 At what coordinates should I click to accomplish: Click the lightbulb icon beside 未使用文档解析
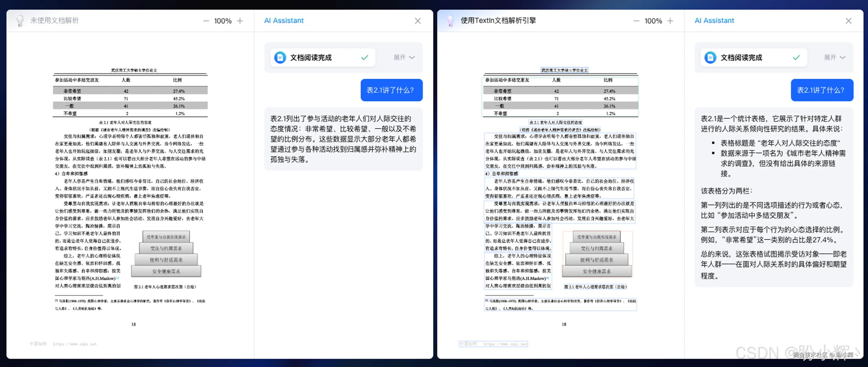20,21
